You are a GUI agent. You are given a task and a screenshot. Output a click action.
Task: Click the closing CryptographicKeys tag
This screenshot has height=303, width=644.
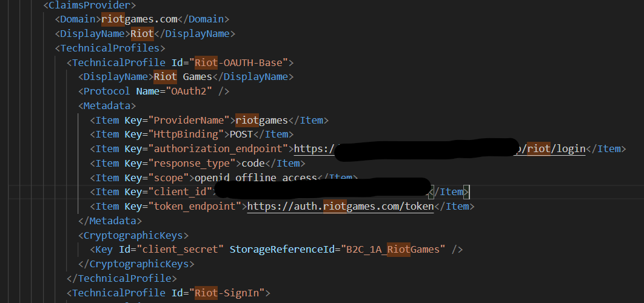click(x=136, y=264)
